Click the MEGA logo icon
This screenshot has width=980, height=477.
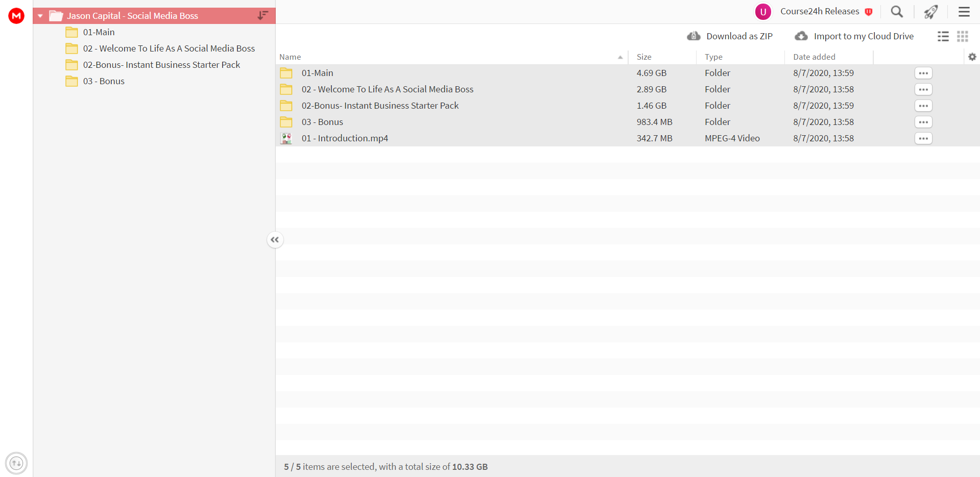[16, 16]
